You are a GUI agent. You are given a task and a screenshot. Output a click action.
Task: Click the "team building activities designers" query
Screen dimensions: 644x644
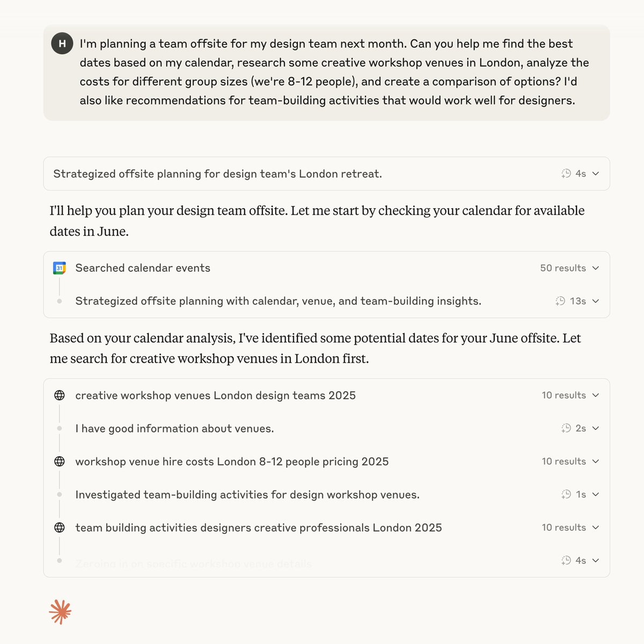[x=258, y=528]
